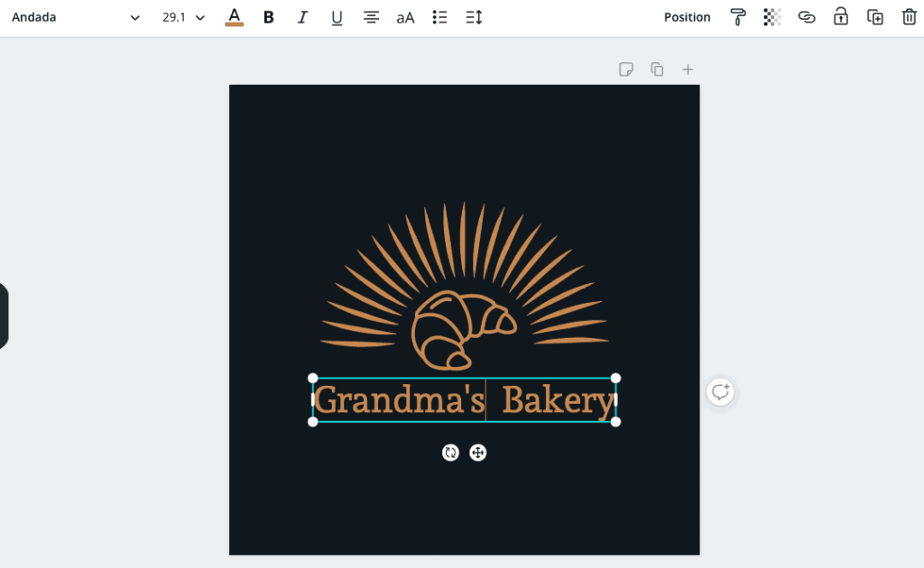Expand the font size 29.1 dropdown
Image resolution: width=924 pixels, height=568 pixels.
199,18
